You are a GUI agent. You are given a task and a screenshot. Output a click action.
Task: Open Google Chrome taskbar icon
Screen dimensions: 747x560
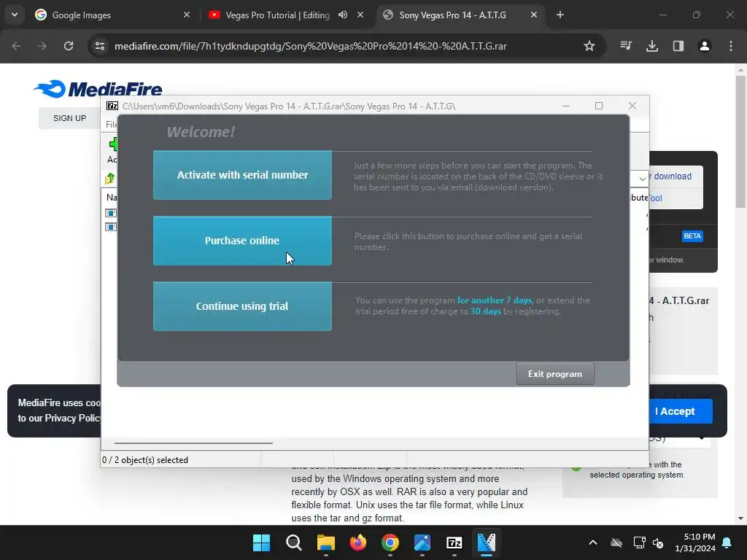pos(390,542)
